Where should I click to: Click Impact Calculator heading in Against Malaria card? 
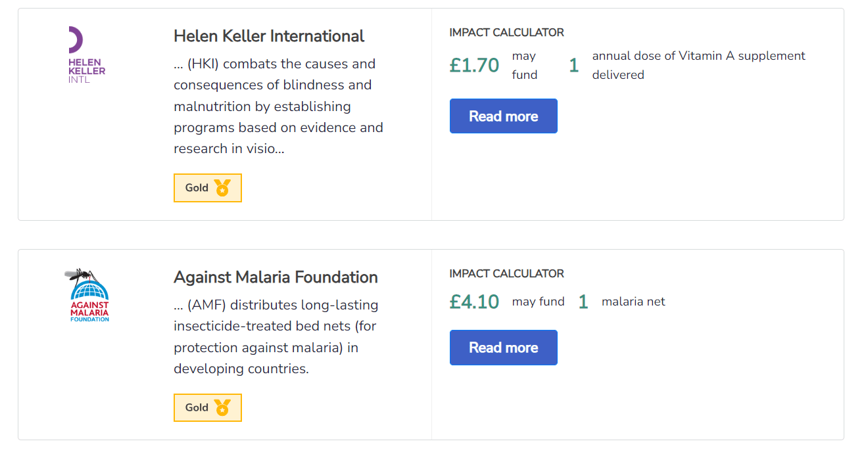(x=506, y=273)
